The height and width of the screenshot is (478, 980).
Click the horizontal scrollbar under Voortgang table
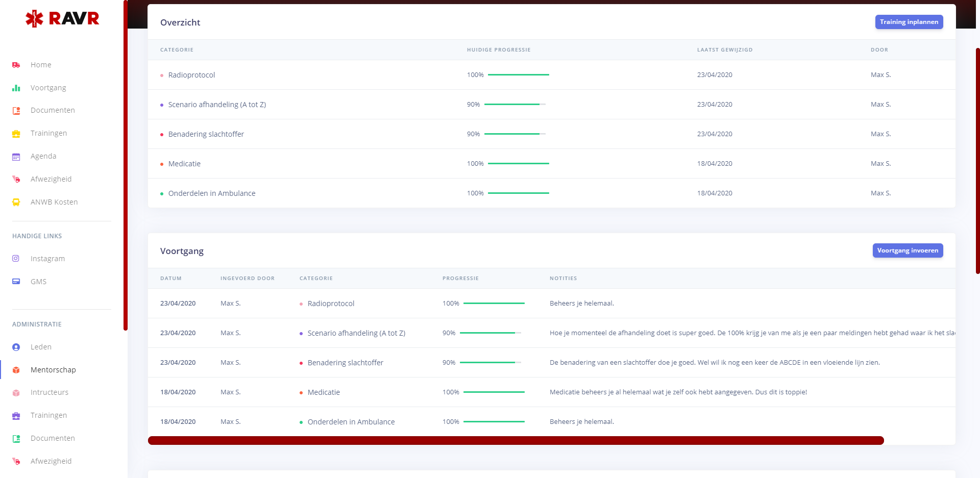point(516,440)
